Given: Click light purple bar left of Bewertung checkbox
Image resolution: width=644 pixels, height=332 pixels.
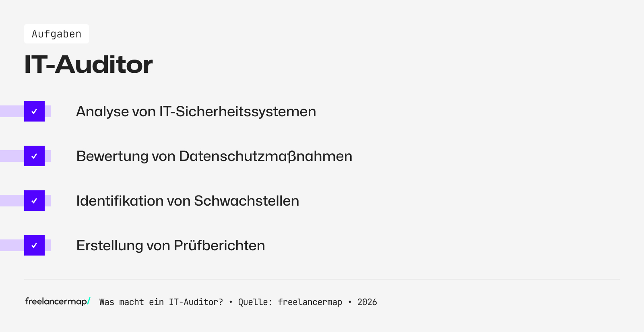Looking at the screenshot, I should click(12, 156).
